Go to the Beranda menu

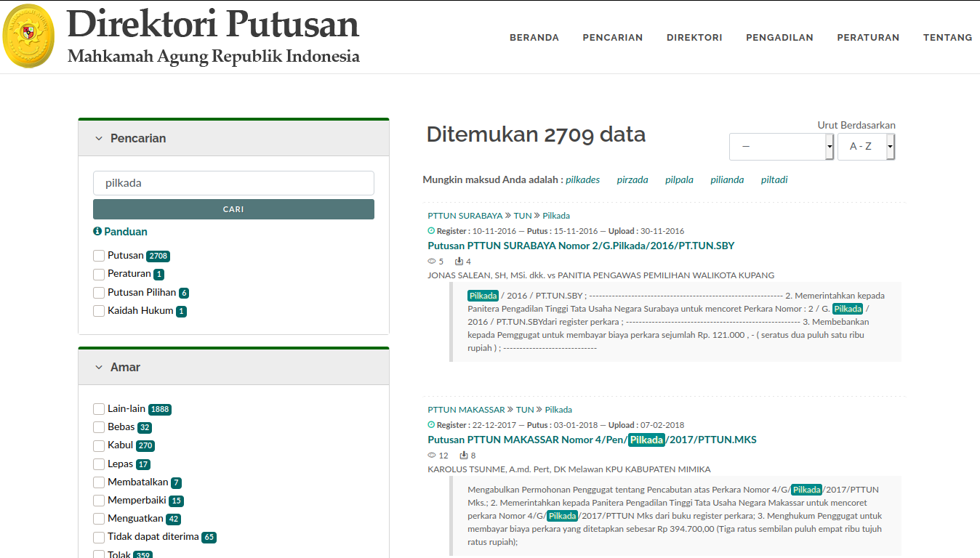tap(534, 37)
